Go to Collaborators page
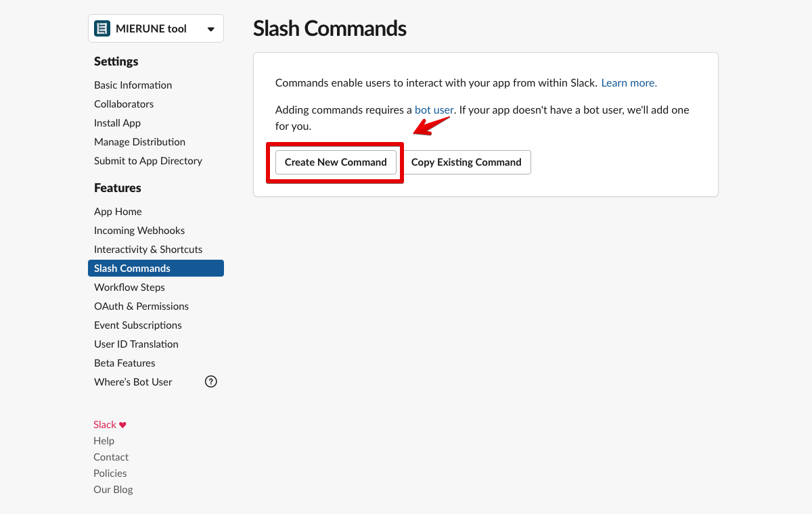The width and height of the screenshot is (812, 514). (x=124, y=103)
